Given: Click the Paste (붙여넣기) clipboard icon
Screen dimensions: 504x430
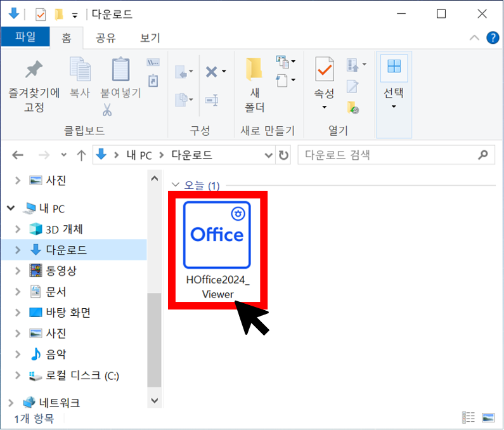Looking at the screenshot, I should (120, 69).
